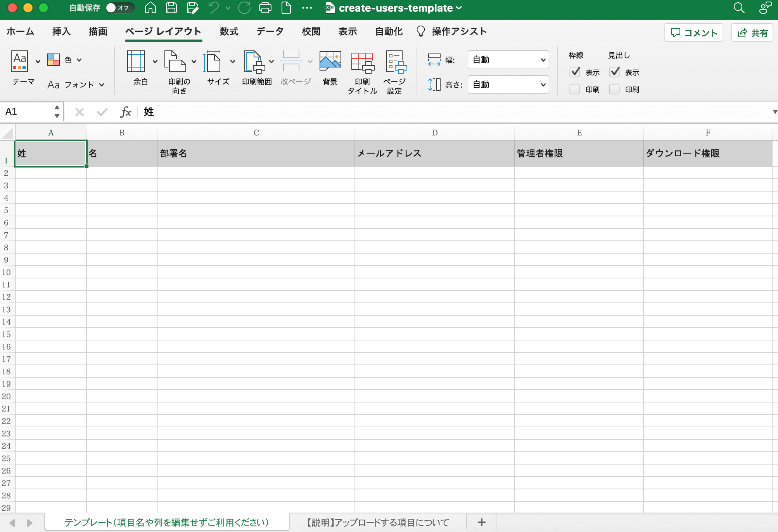Image resolution: width=778 pixels, height=532 pixels.
Task: Enable headings print (見出し 印刷) checkbox
Action: (614, 90)
